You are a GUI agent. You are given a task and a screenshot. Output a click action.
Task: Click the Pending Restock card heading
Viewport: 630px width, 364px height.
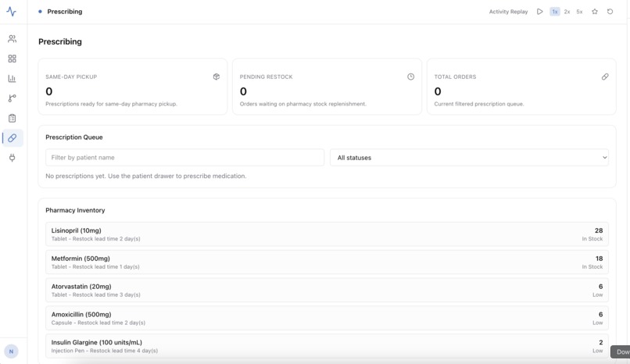pyautogui.click(x=266, y=77)
